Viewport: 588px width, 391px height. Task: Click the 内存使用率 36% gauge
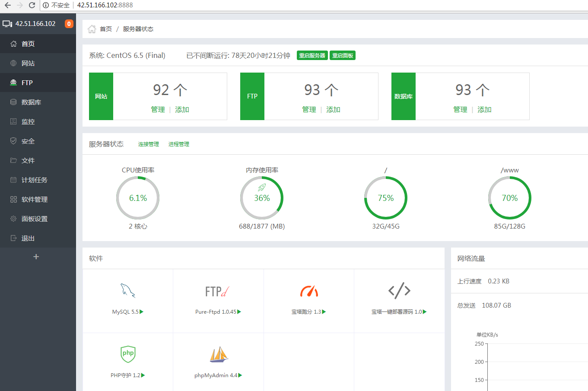pyautogui.click(x=262, y=198)
